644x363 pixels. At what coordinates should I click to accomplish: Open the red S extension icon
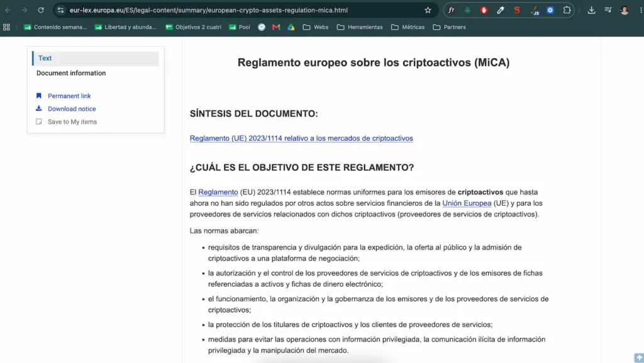tap(517, 10)
